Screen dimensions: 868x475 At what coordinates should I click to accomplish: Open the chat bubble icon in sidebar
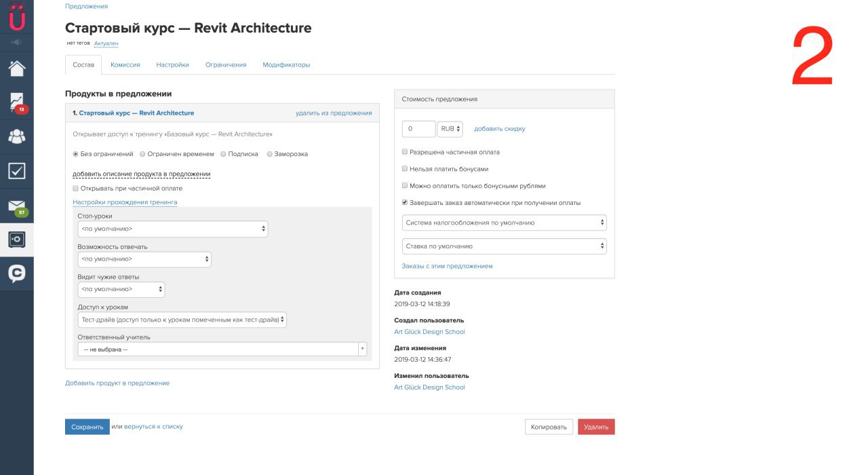[17, 273]
